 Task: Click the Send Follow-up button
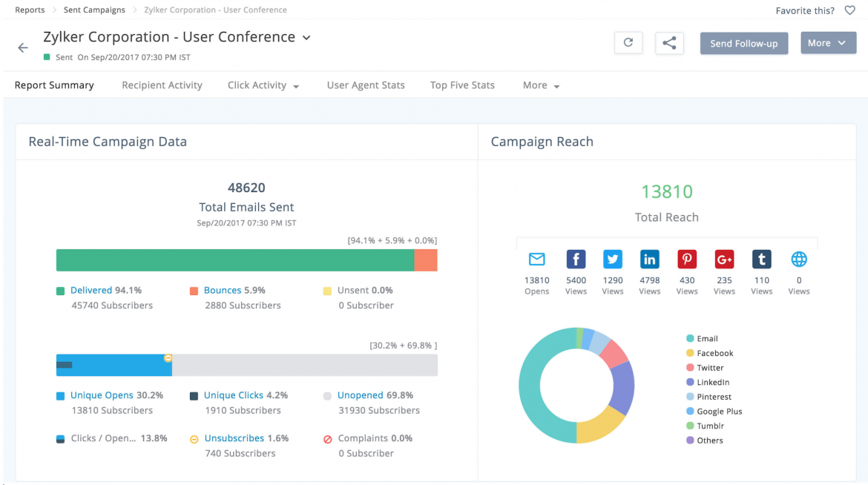tap(743, 43)
